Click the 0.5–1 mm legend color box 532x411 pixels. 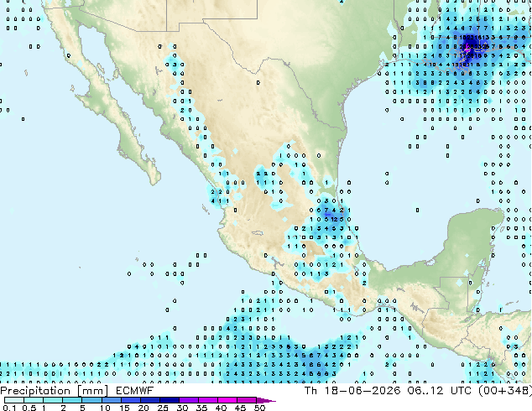[x=34, y=400]
